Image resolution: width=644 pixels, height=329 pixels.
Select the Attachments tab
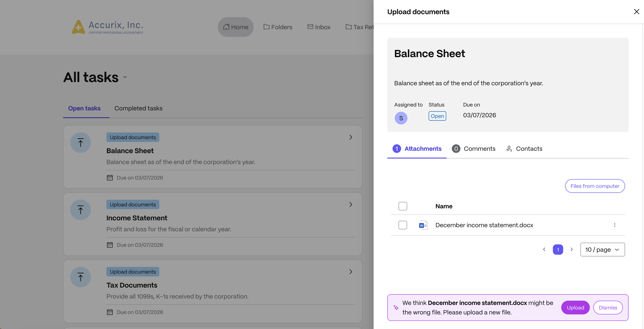[x=417, y=149]
